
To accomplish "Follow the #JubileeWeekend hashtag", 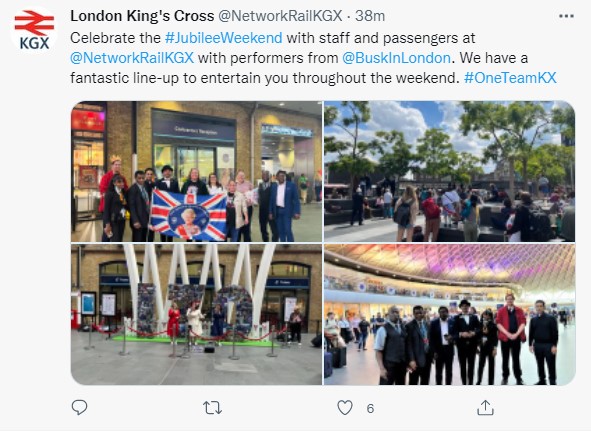I will (x=224, y=38).
